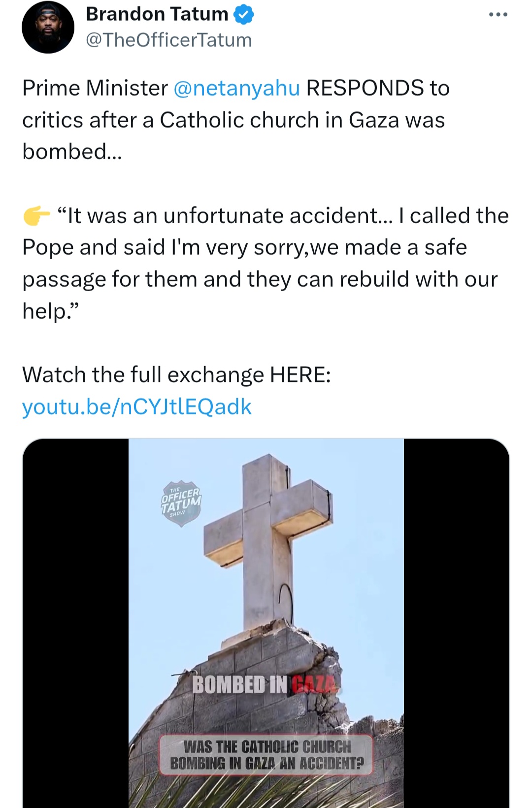The height and width of the screenshot is (808, 532).
Task: Open the three-dot more options menu
Action: 498,15
